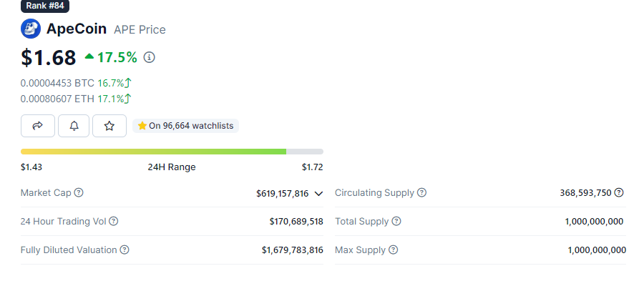Click the $170,689,518 trading volume value
Screen dimensions: 644x281
pos(296,222)
